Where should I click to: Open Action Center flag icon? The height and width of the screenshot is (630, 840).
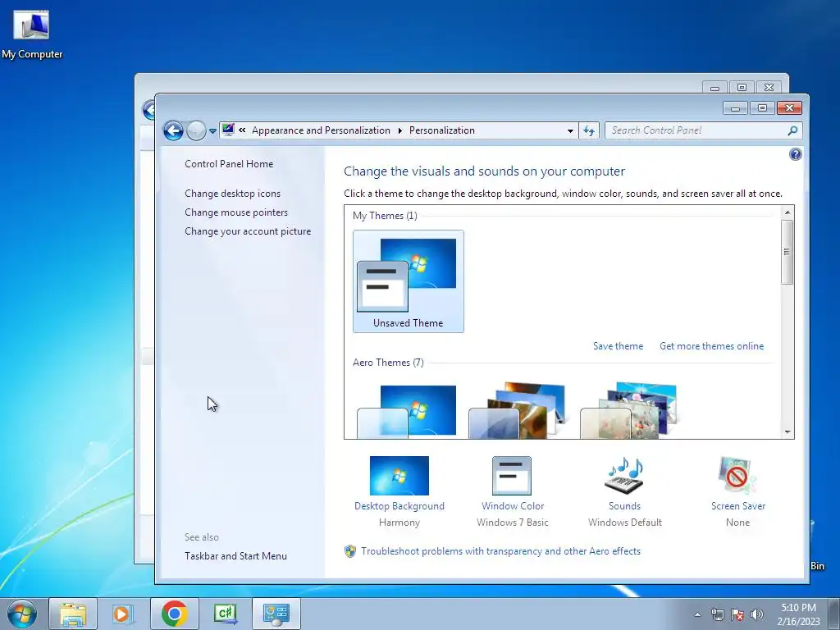[737, 614]
